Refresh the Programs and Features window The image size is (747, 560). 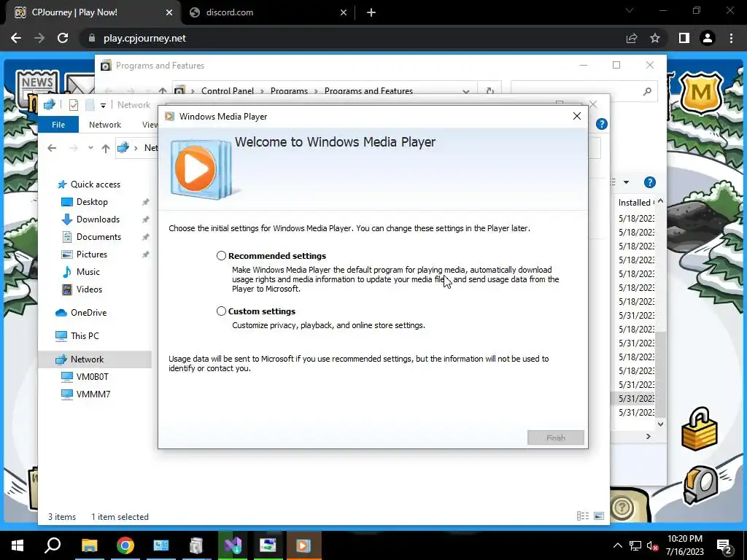pos(489,91)
